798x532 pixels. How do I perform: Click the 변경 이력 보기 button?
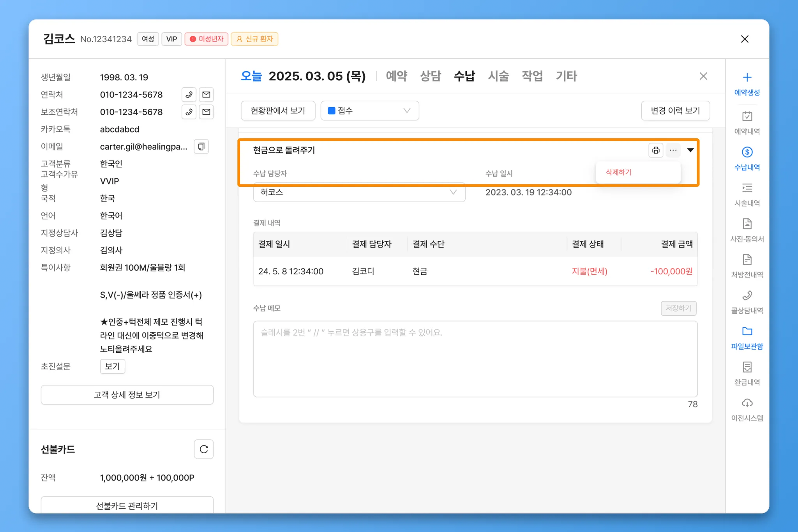coord(675,111)
